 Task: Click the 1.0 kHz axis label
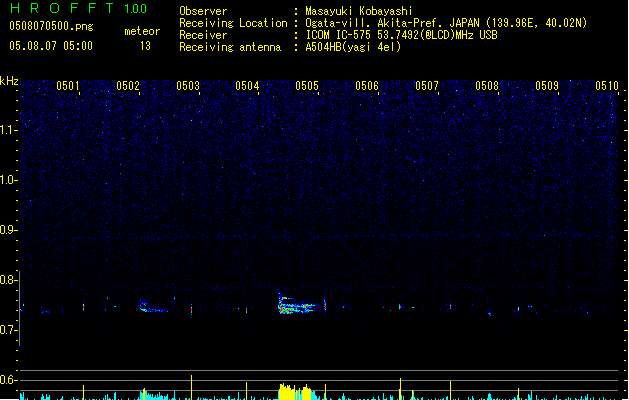pos(9,180)
